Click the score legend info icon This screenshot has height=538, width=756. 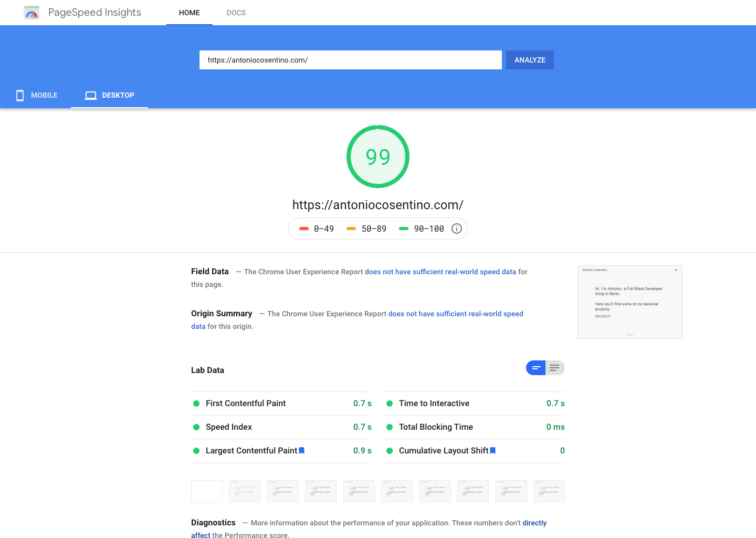(457, 229)
